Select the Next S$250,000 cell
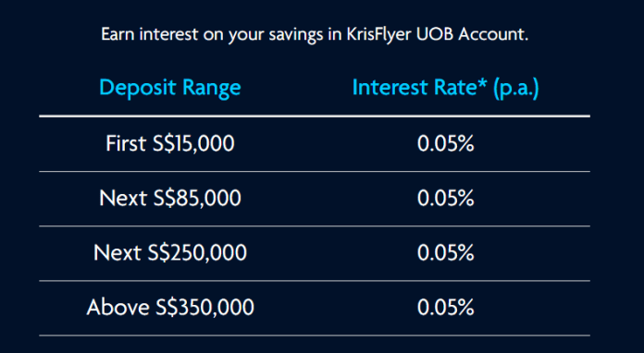This screenshot has width=644, height=353. pyautogui.click(x=170, y=253)
